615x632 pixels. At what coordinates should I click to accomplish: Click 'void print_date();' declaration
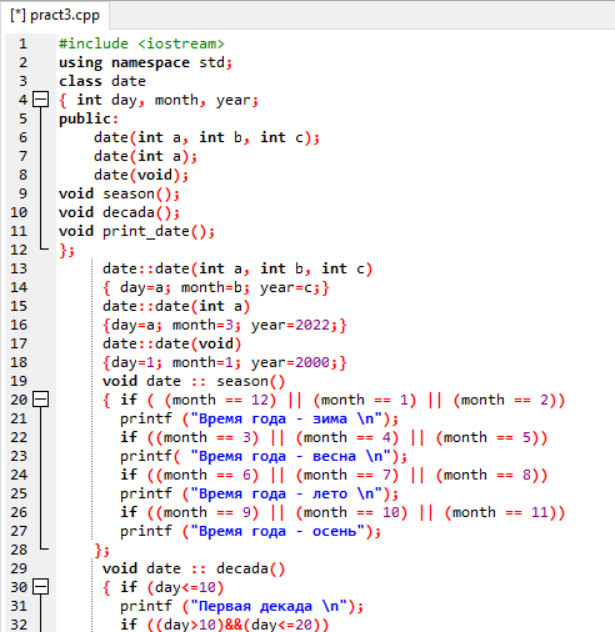click(137, 231)
